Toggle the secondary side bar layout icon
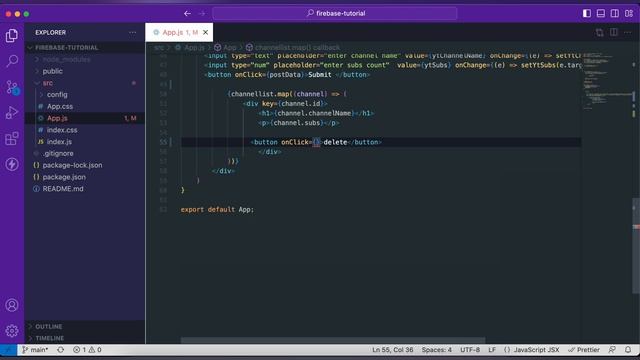Viewport: 640px width, 360px height. tap(615, 13)
